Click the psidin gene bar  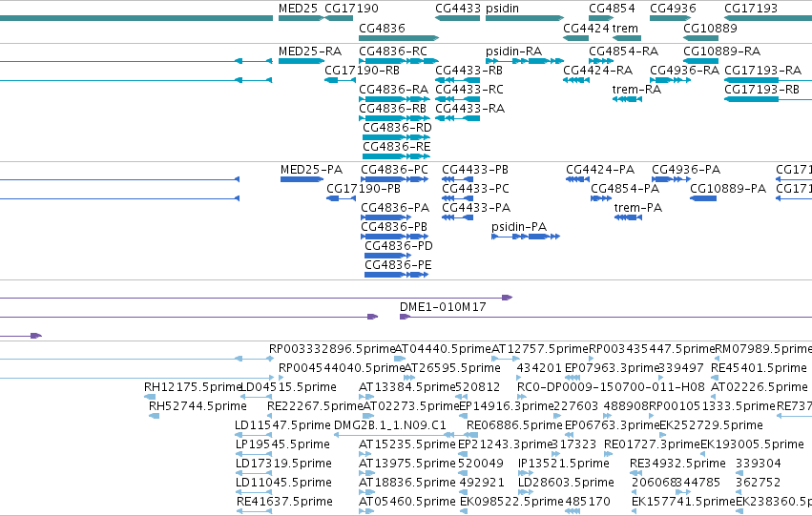point(525,18)
